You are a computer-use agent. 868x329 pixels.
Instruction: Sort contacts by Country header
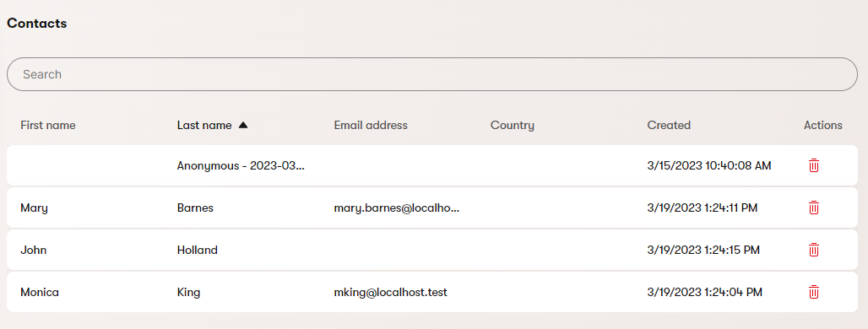(x=512, y=125)
